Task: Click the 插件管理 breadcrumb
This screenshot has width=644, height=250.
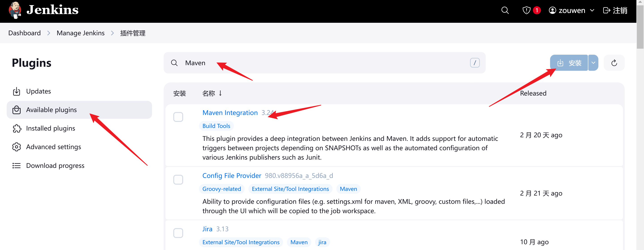Action: point(133,33)
